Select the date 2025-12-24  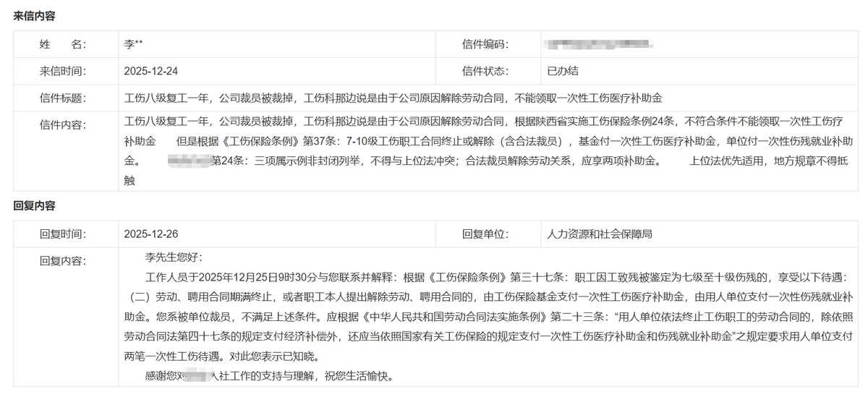click(151, 71)
